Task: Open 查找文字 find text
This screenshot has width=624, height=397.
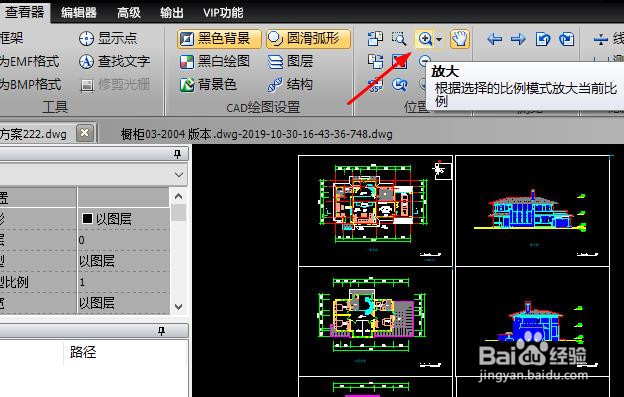Action: [114, 61]
